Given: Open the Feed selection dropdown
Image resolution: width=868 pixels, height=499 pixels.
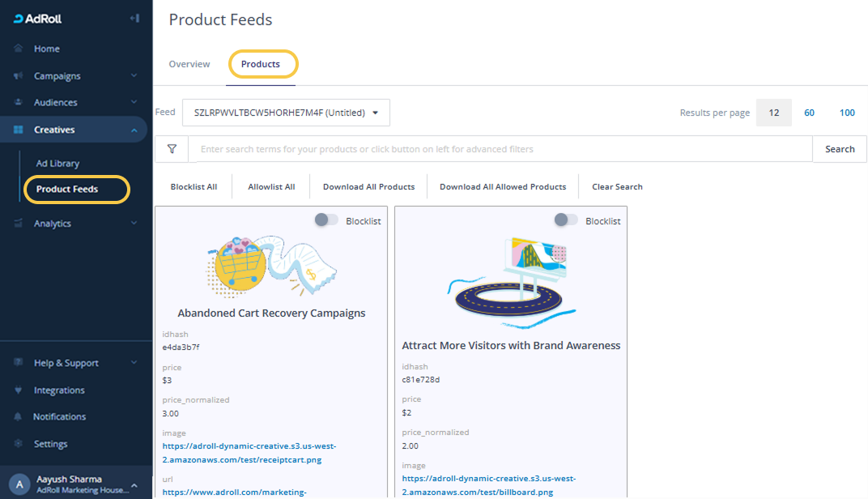Looking at the screenshot, I should coord(286,113).
